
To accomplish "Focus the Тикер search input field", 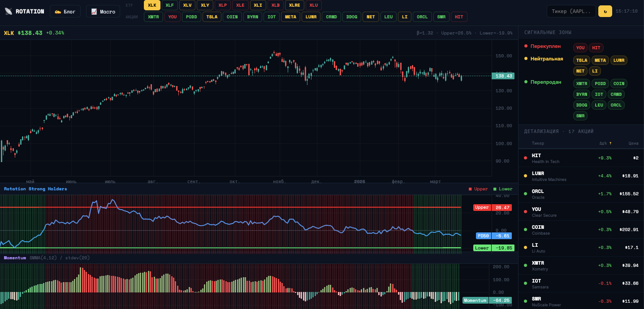I will click(x=571, y=11).
